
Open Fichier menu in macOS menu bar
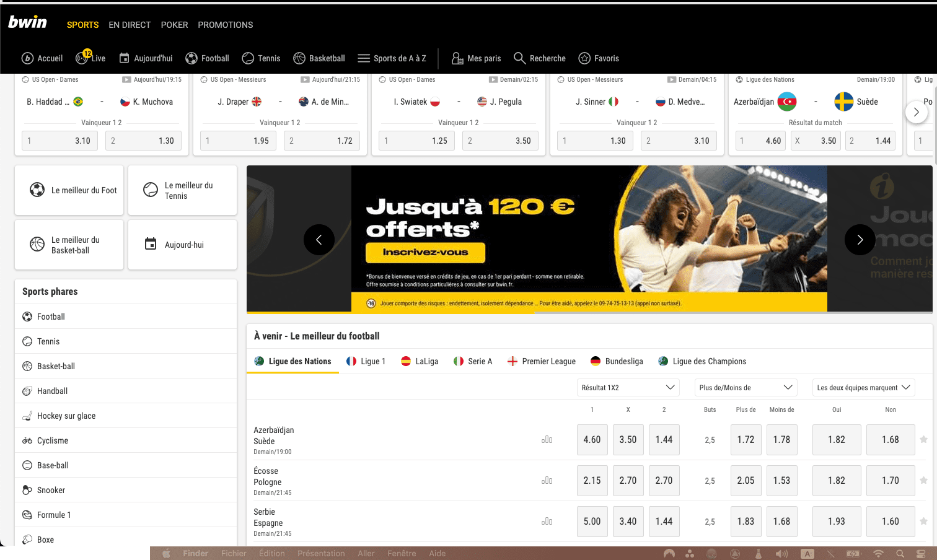click(x=234, y=553)
